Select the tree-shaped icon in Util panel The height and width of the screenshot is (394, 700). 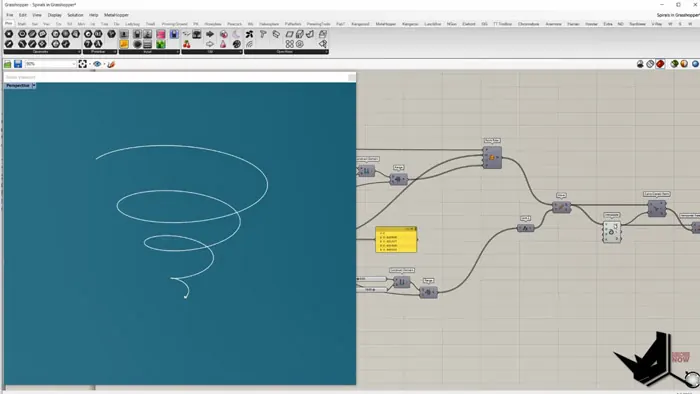[x=196, y=34]
